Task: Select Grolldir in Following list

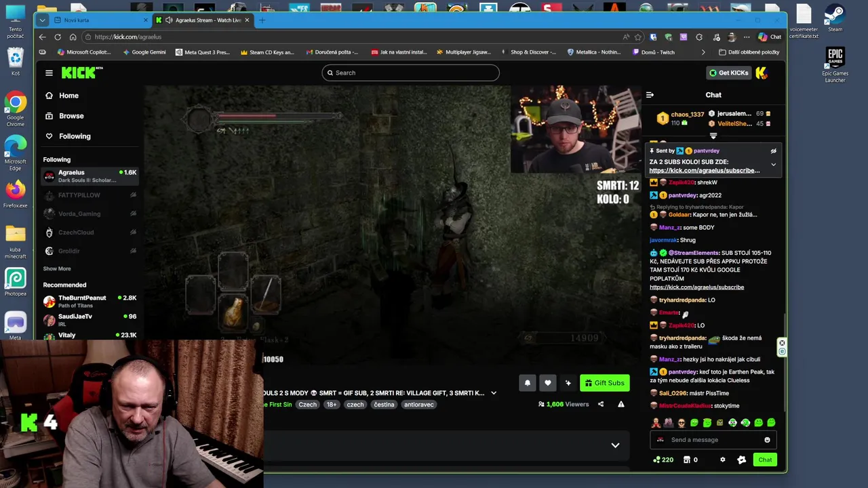Action: (x=90, y=251)
